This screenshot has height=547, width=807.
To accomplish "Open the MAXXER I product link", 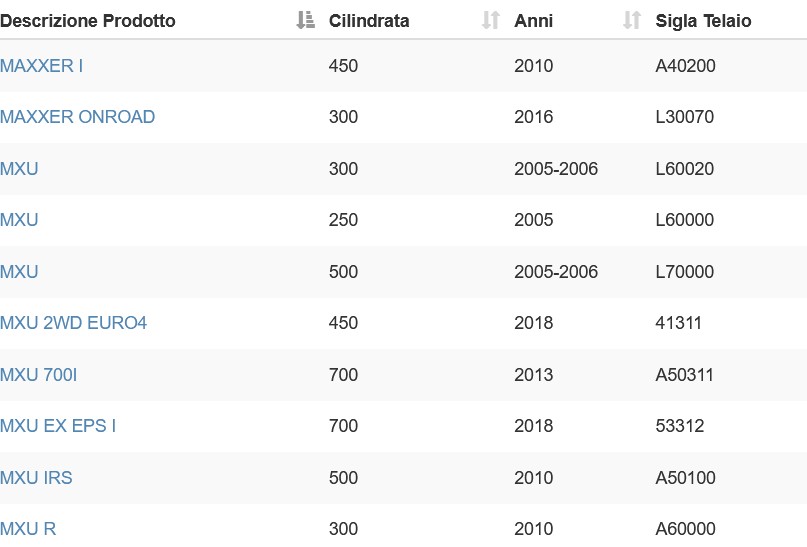I will pos(41,66).
